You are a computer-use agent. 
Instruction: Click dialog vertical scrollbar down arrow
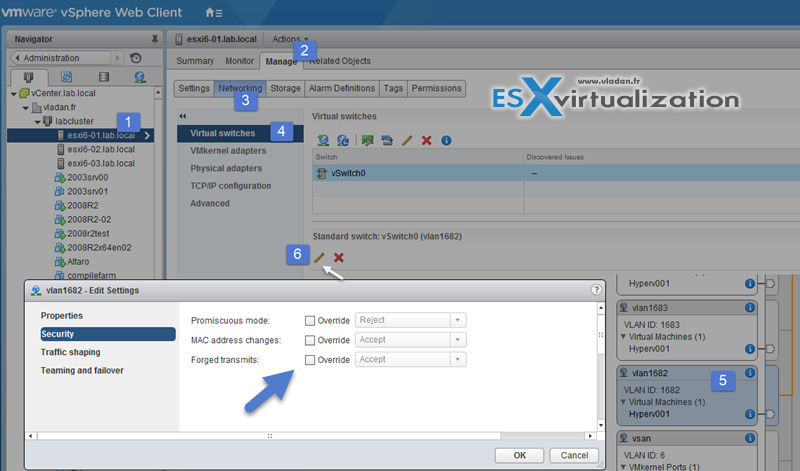[x=601, y=425]
